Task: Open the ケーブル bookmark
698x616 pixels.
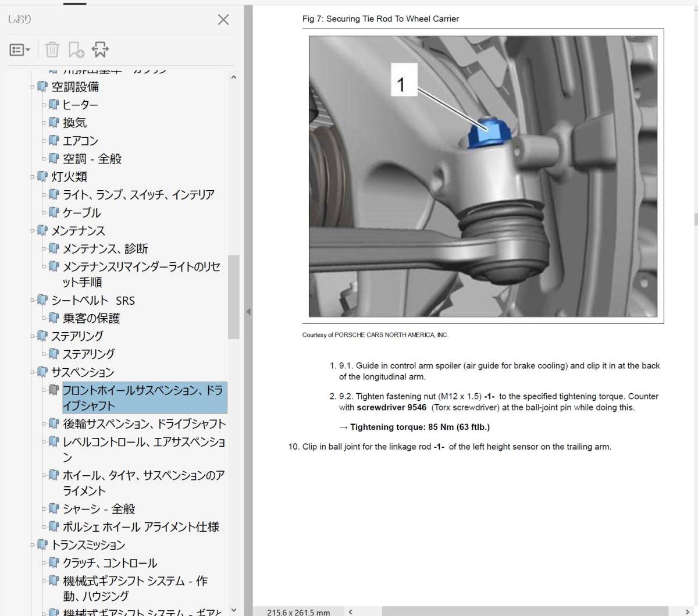Action: click(x=81, y=213)
